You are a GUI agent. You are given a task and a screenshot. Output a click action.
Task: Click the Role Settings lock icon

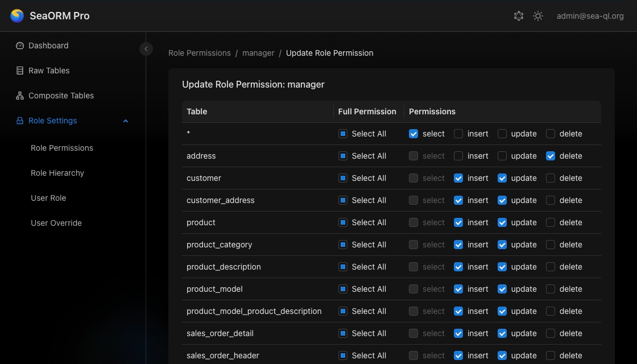[x=20, y=121]
